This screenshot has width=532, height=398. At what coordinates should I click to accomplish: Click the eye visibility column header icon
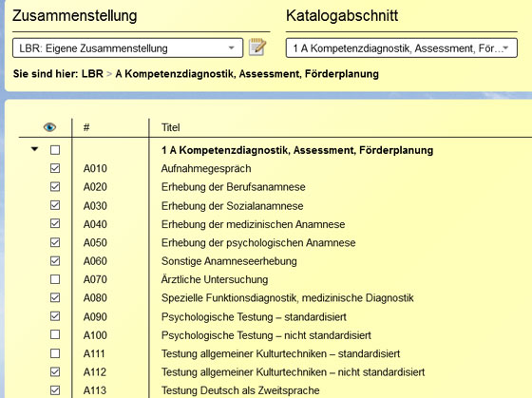49,127
